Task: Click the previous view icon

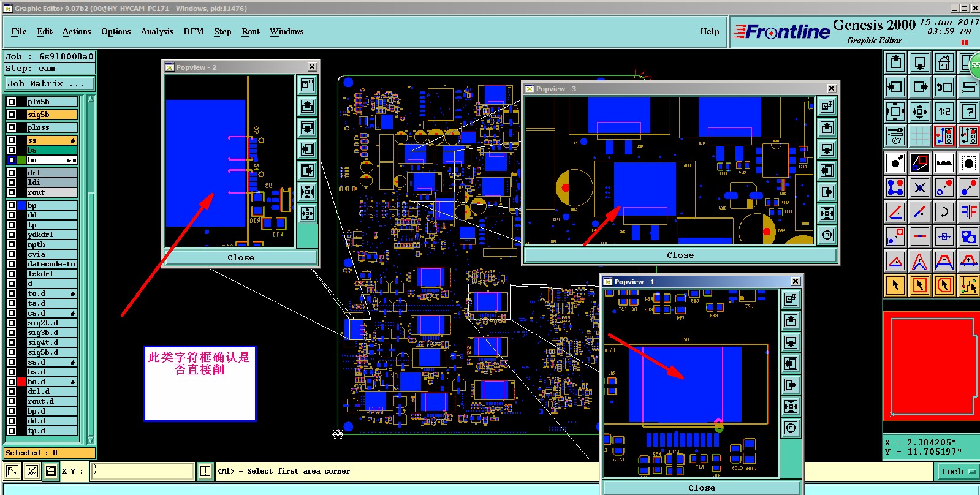Action: 944,87
